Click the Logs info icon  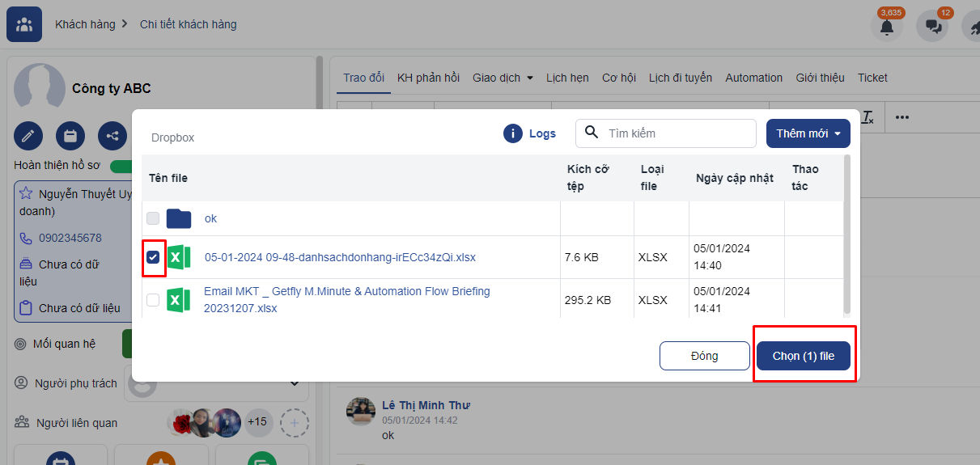point(513,133)
